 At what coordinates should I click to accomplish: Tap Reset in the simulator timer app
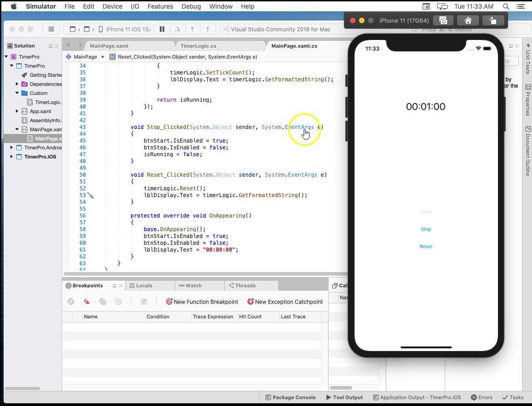click(x=426, y=246)
